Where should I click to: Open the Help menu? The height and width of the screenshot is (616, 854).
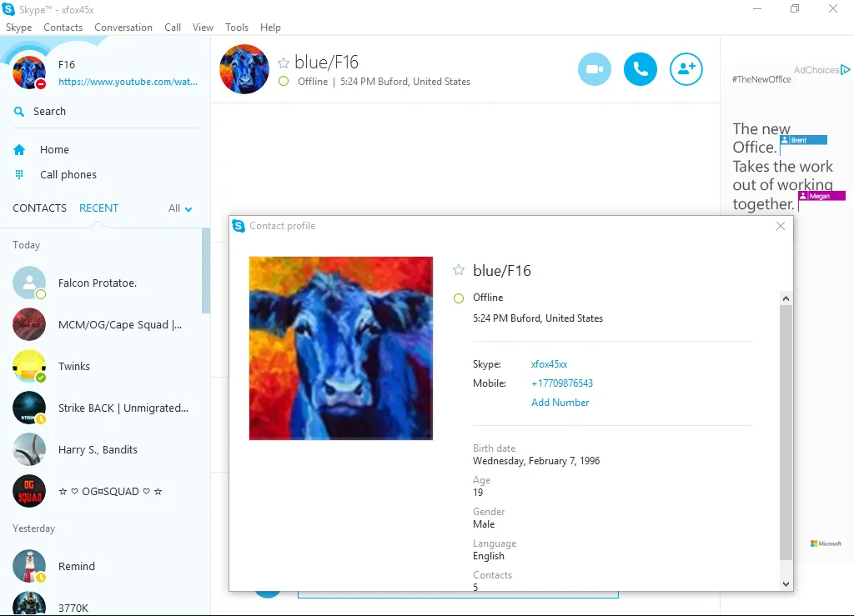tap(270, 28)
